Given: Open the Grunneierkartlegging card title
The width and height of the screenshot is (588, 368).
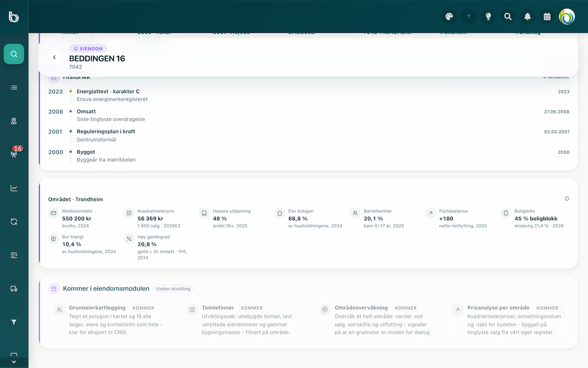Looking at the screenshot, I should pyautogui.click(x=98, y=308).
